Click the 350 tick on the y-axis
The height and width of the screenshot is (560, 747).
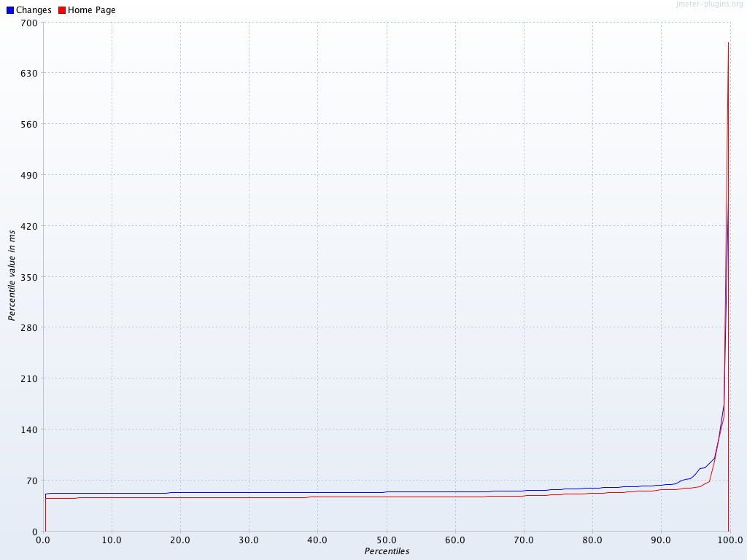click(28, 276)
